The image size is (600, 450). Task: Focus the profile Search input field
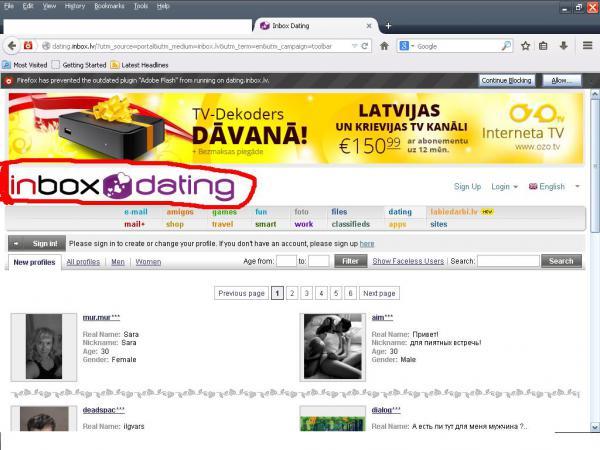(508, 261)
